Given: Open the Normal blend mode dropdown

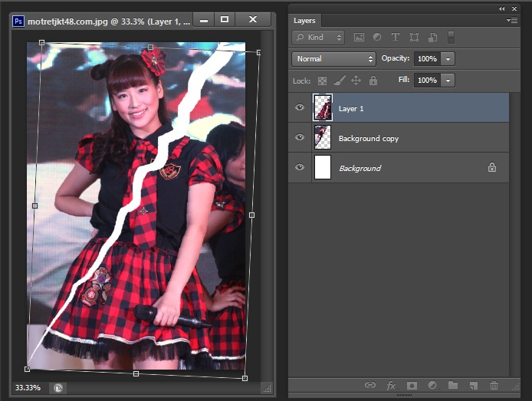Looking at the screenshot, I should coord(333,59).
